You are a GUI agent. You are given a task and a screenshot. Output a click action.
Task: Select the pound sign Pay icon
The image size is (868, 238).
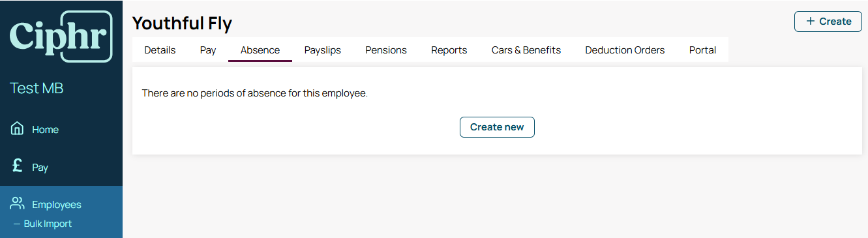click(18, 166)
